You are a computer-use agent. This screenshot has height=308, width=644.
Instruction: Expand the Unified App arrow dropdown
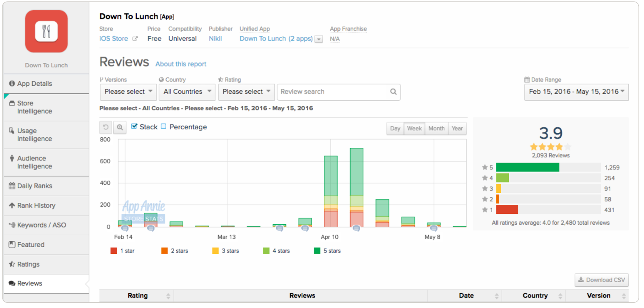coord(319,39)
